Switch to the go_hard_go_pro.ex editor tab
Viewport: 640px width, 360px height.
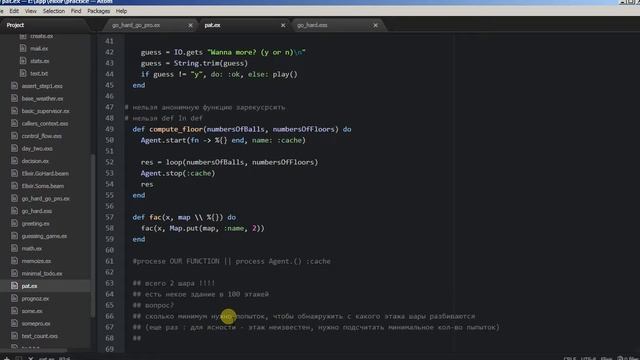coord(136,25)
